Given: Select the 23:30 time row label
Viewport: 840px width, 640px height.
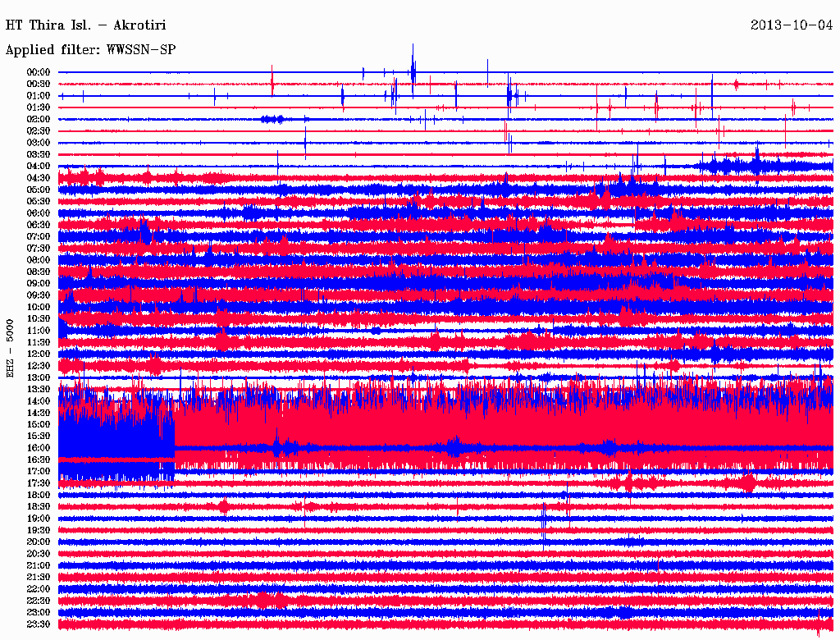Looking at the screenshot, I should pyautogui.click(x=39, y=624).
